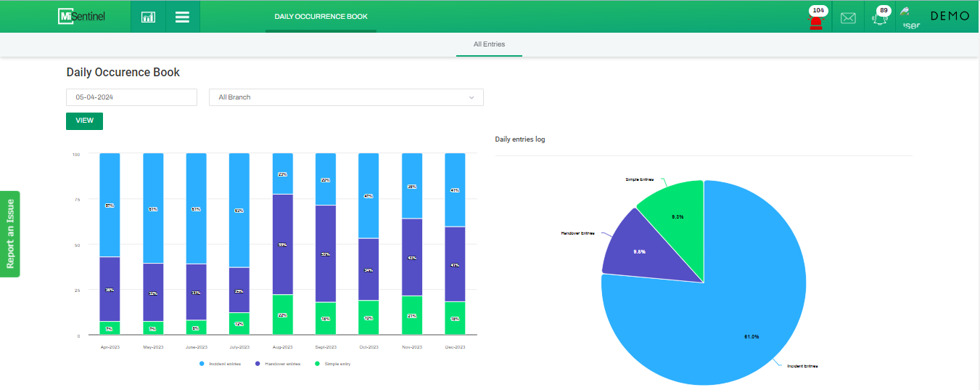Screen dimensions: 980x390
Task: Open the envelope messages icon
Action: [x=848, y=18]
